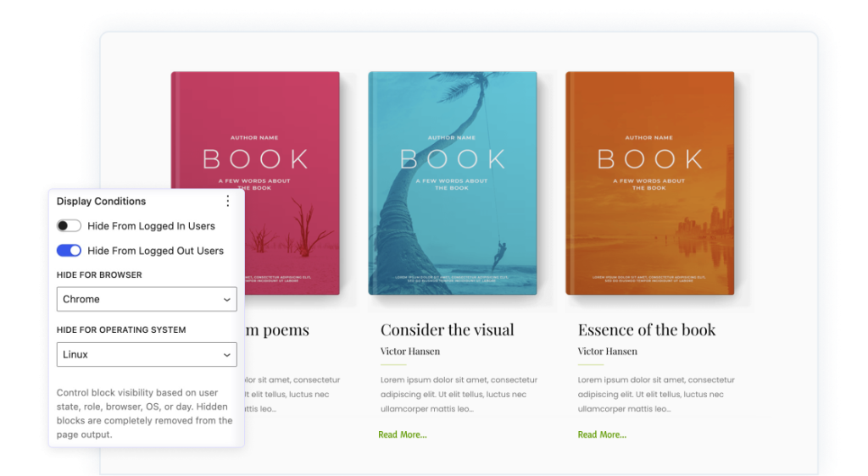The image size is (868, 476).
Task: Click the partly hidden 'm poems' title
Action: [277, 329]
